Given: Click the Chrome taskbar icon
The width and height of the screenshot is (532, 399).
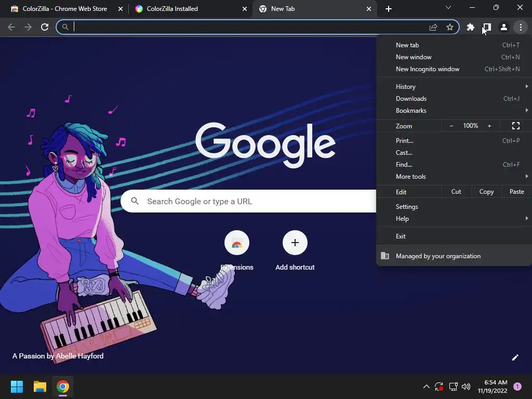Looking at the screenshot, I should (x=63, y=387).
